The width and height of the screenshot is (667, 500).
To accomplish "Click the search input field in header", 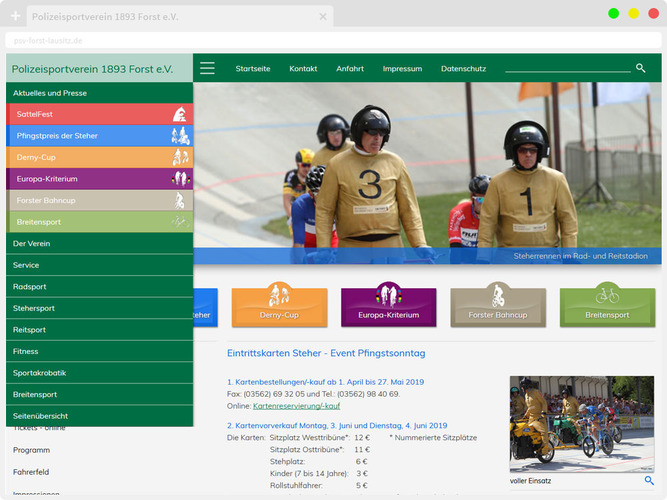I will coord(567,68).
